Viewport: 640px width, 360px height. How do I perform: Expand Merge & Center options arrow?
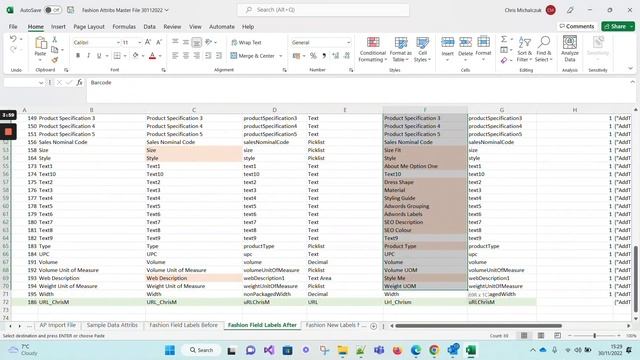(x=281, y=56)
